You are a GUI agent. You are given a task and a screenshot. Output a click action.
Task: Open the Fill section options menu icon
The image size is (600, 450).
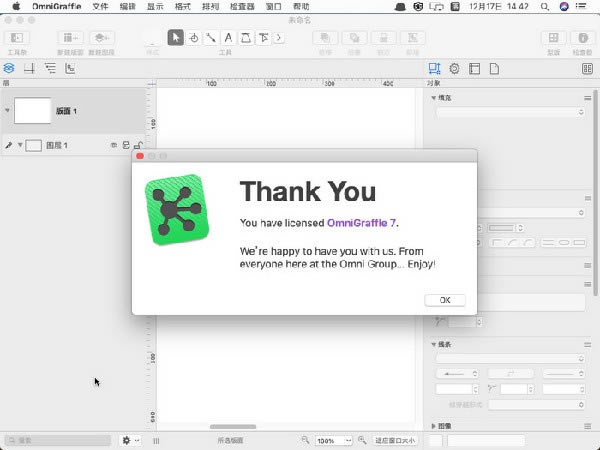tap(588, 98)
